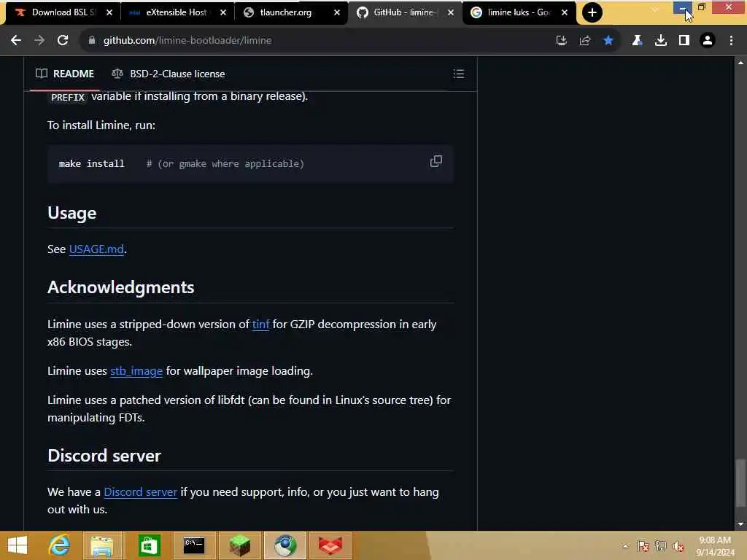747x560 pixels.
Task: Launch Internet Explorer from taskbar
Action: (60, 545)
